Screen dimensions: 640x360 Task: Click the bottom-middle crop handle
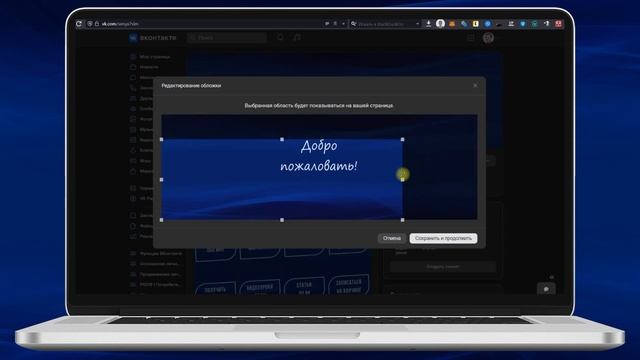coord(282,220)
